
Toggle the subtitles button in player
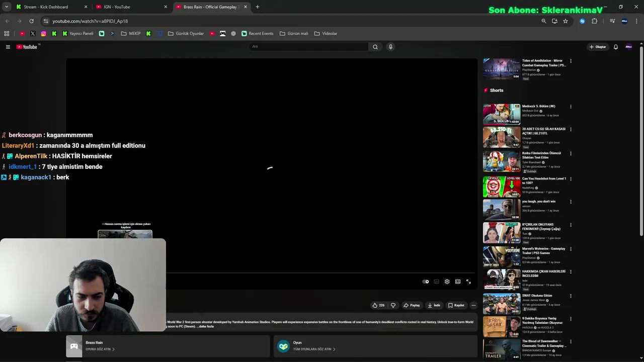[436, 282]
